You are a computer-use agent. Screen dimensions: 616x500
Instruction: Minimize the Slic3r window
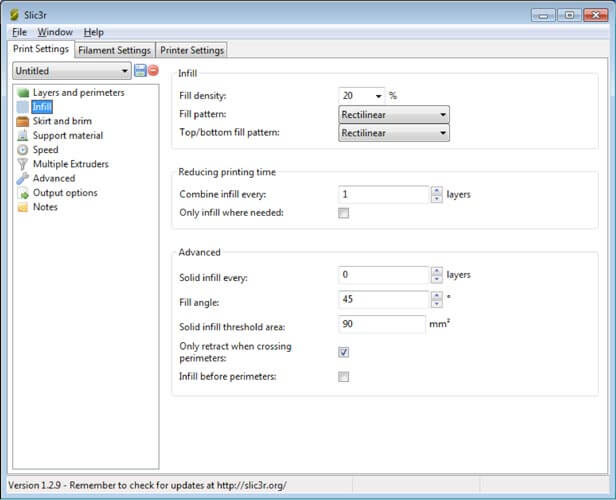point(543,15)
